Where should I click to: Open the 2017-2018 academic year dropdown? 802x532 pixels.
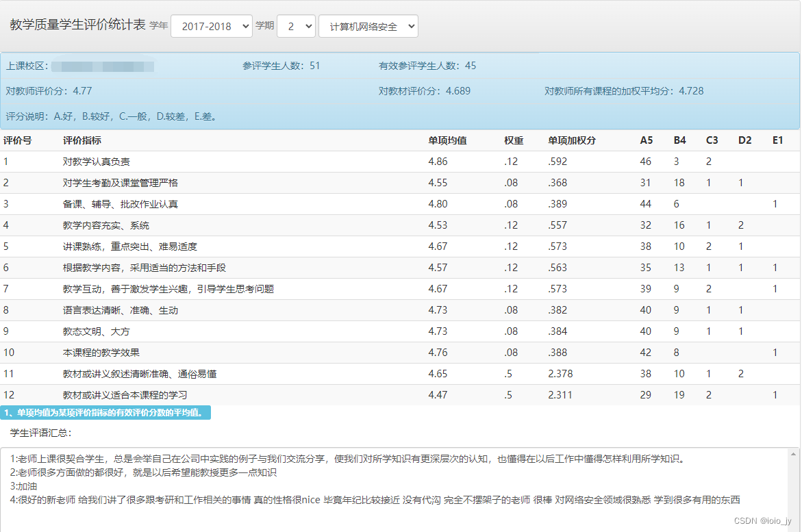point(212,26)
